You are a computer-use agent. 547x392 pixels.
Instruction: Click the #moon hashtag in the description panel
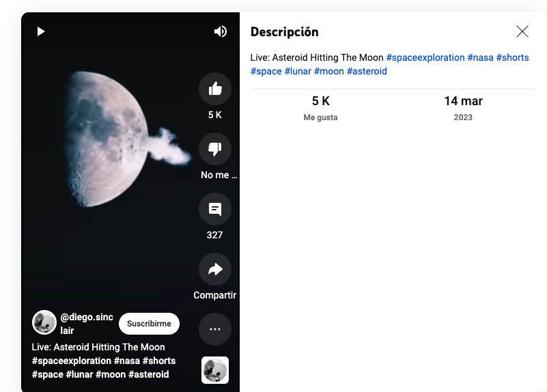coord(328,71)
